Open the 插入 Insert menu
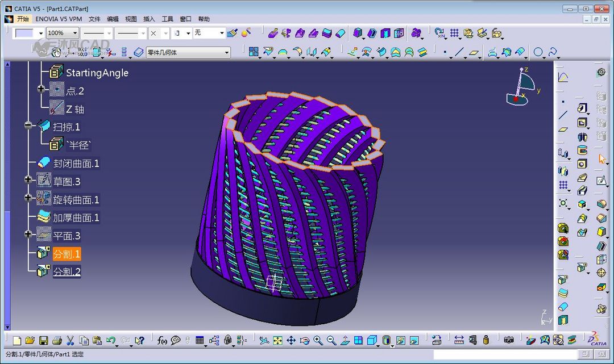This screenshot has width=614, height=364. point(149,19)
